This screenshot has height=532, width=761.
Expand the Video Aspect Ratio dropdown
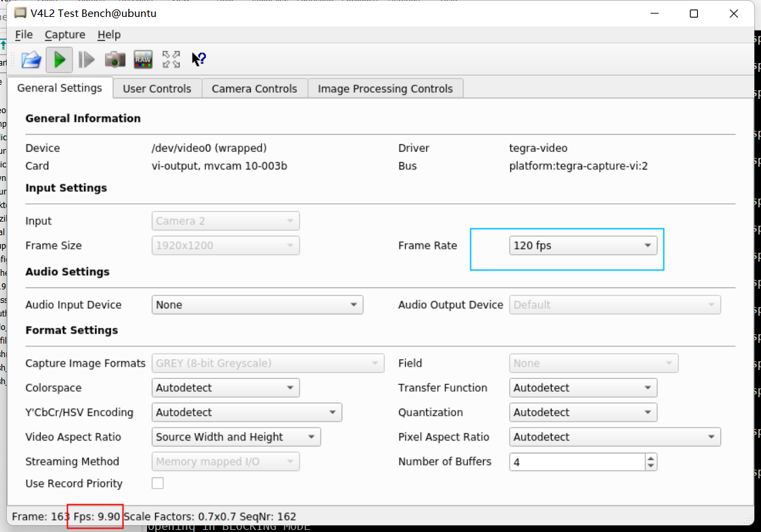pos(236,437)
